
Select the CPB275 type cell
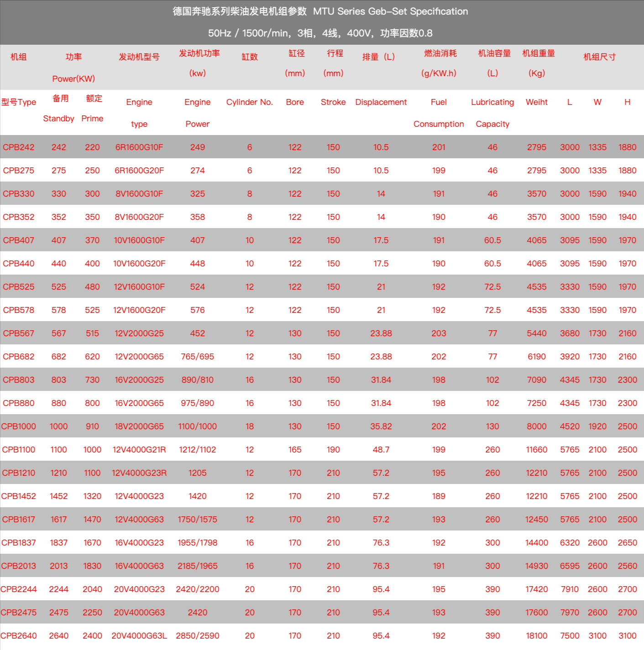tap(19, 171)
